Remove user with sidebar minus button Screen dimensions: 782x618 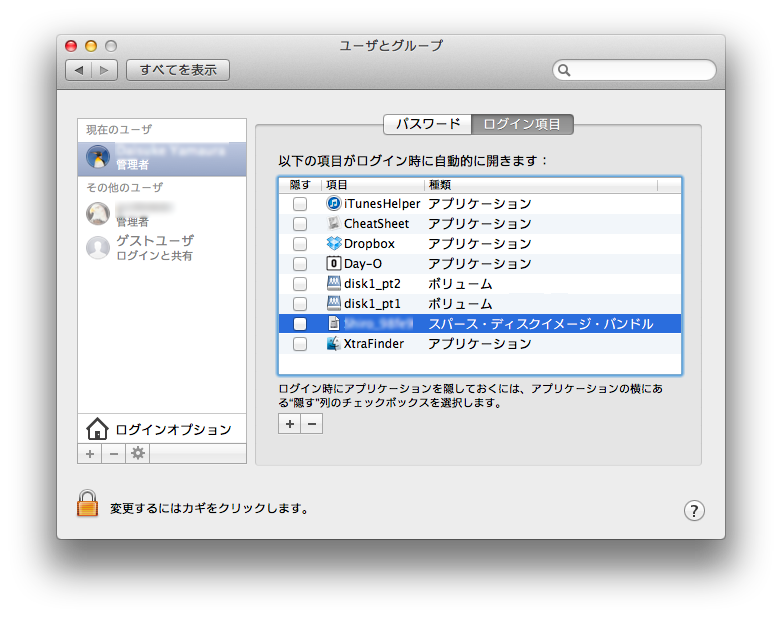click(114, 454)
